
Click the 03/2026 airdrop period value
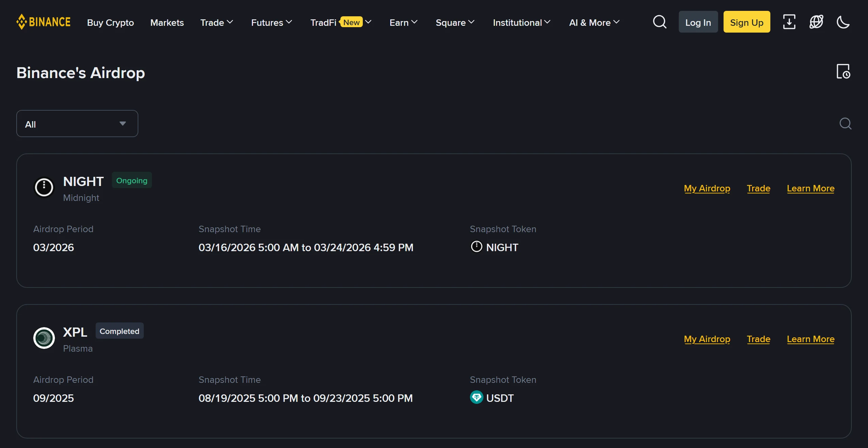tap(54, 247)
